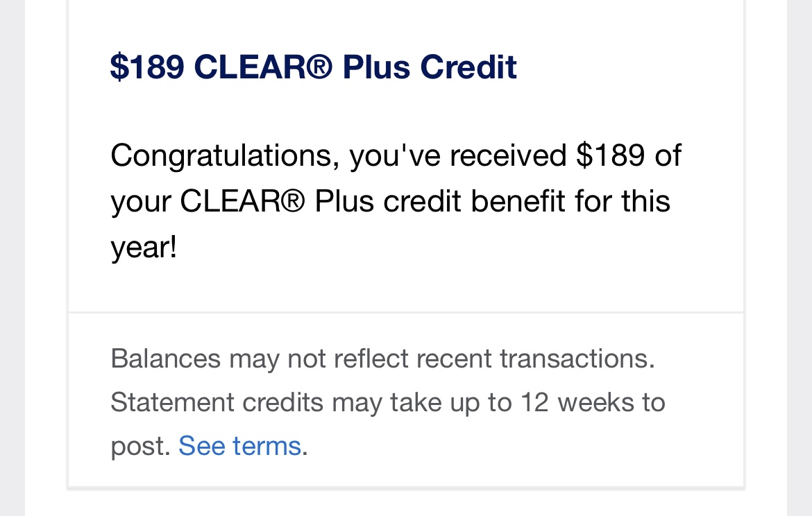Open the See terms link
The height and width of the screenshot is (516, 812).
coord(239,446)
